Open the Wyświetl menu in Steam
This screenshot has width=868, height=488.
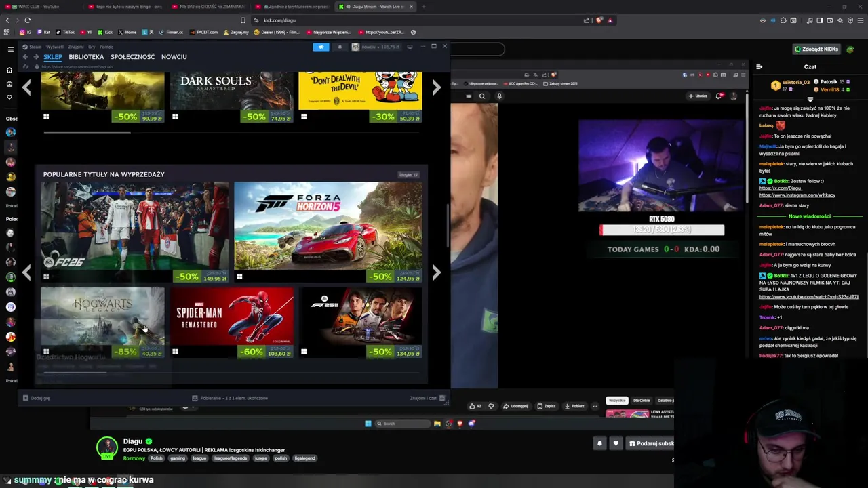point(54,47)
